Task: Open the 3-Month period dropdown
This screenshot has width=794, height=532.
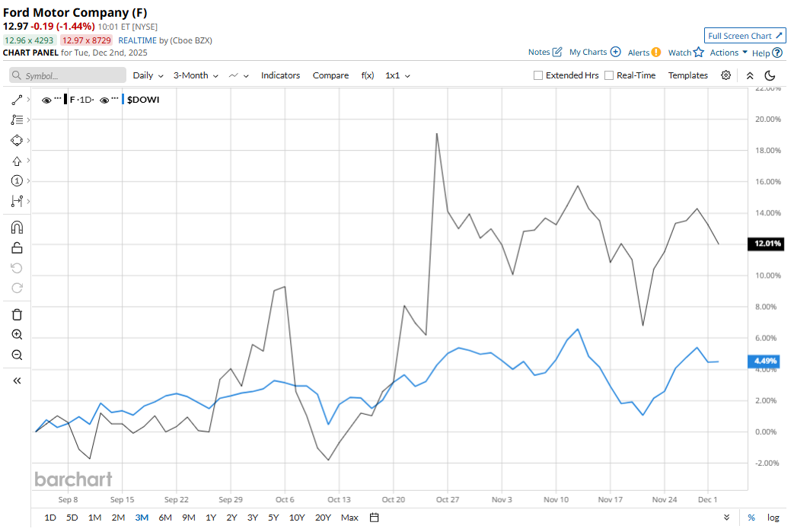Action: (196, 75)
